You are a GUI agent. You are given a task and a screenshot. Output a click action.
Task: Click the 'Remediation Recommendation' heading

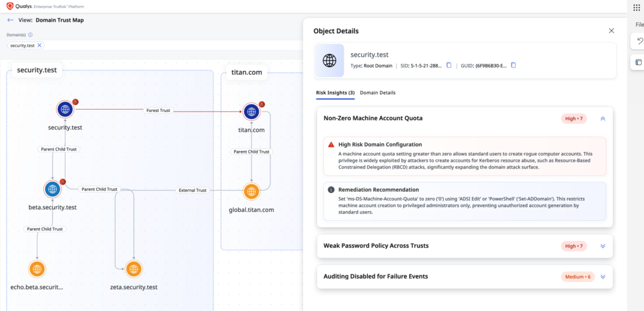[379, 189]
